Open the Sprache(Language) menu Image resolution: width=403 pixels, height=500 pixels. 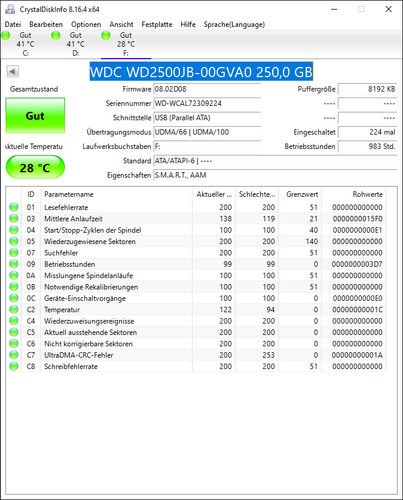click(x=234, y=24)
